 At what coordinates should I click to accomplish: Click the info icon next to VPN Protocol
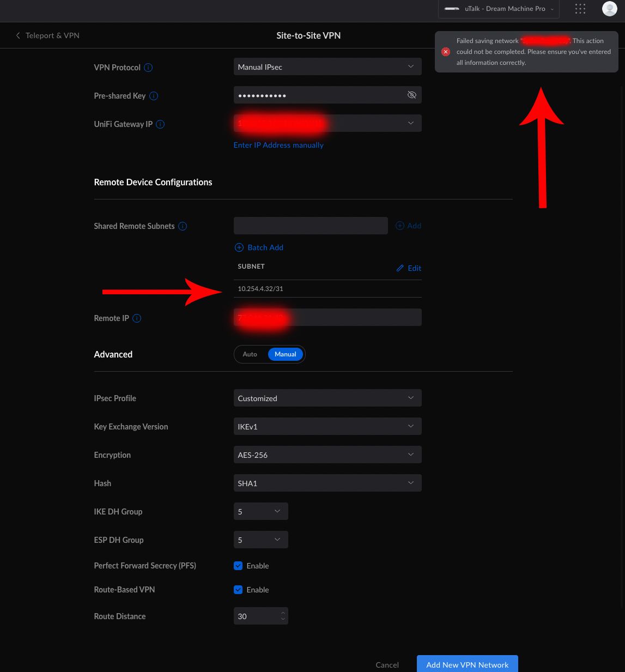pyautogui.click(x=148, y=68)
